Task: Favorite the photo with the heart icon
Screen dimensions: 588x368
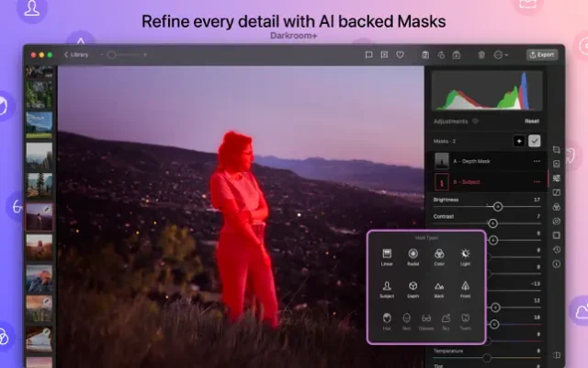Action: click(x=401, y=55)
